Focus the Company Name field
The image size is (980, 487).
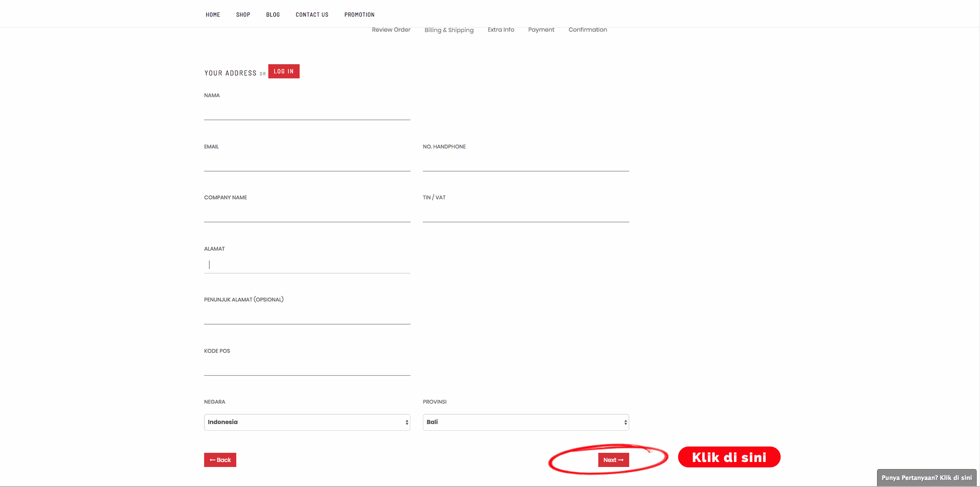(x=307, y=214)
